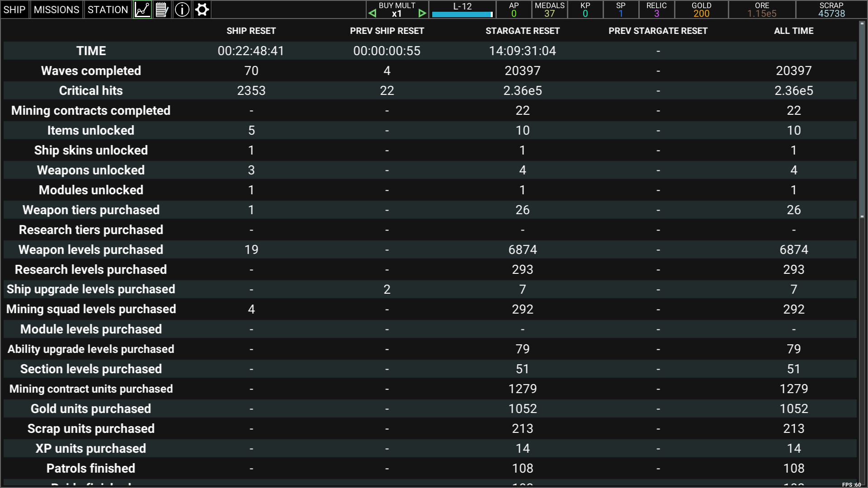Select the SHIP tab
This screenshot has width=868, height=488.
(x=14, y=9)
